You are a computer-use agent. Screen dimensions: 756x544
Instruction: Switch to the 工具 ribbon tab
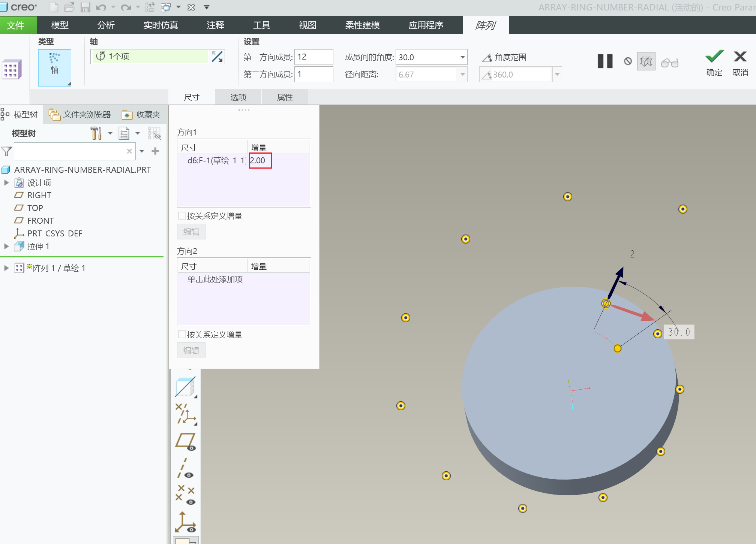tap(262, 25)
